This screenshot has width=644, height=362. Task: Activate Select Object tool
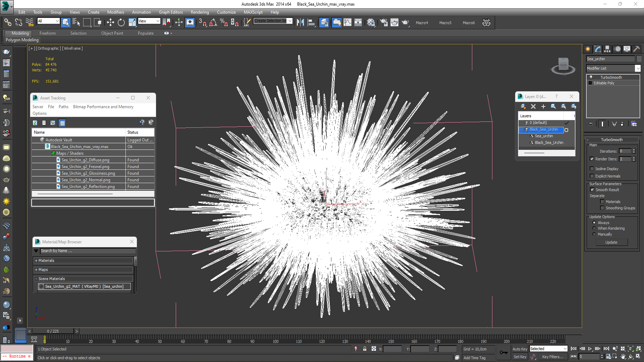click(x=65, y=22)
